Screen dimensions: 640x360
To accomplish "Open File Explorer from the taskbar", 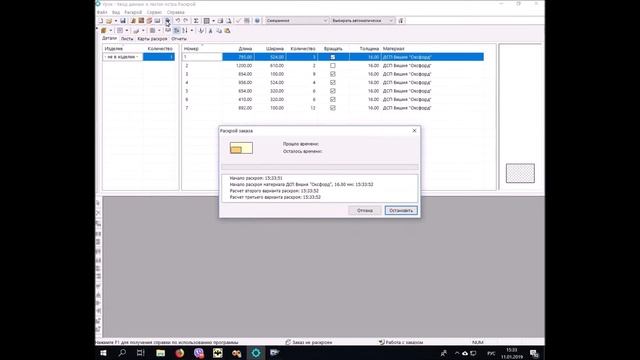I will pyautogui.click(x=160, y=353).
